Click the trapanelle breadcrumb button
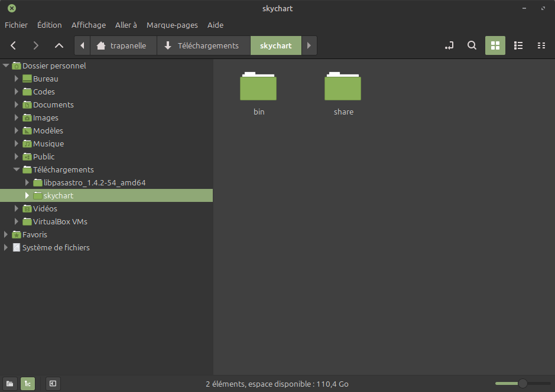 121,45
